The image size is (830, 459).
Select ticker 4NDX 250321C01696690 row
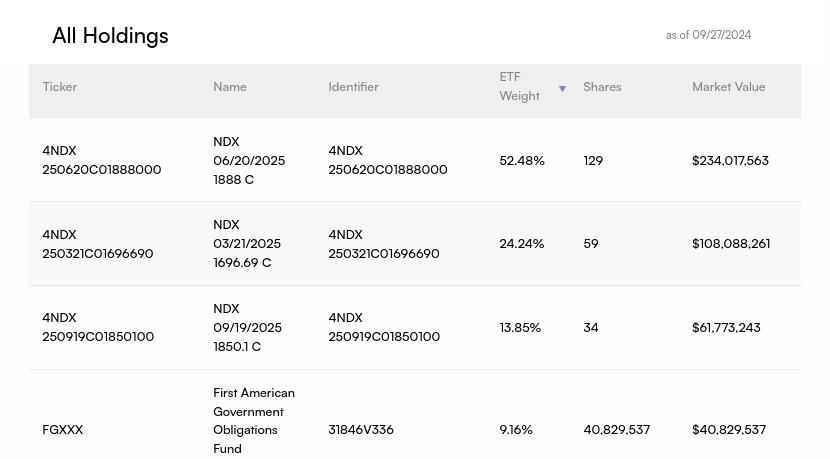coord(97,244)
